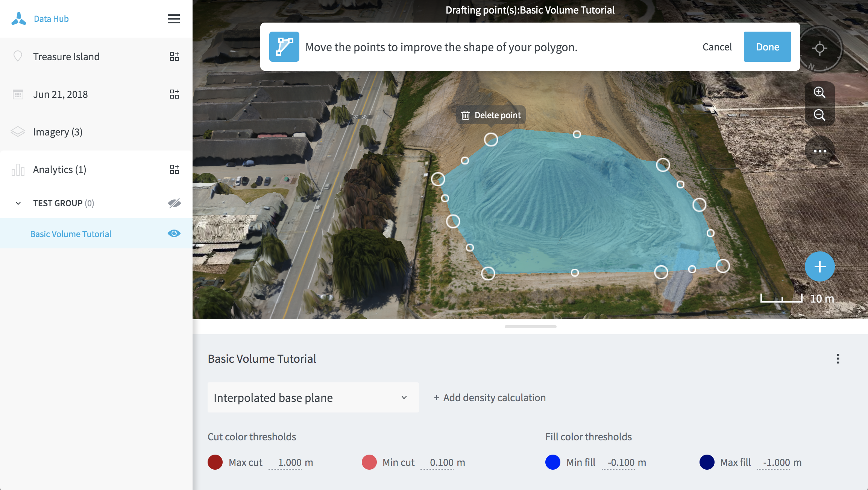Image resolution: width=868 pixels, height=490 pixels.
Task: Click the Fill color thresholds heading
Action: point(589,437)
